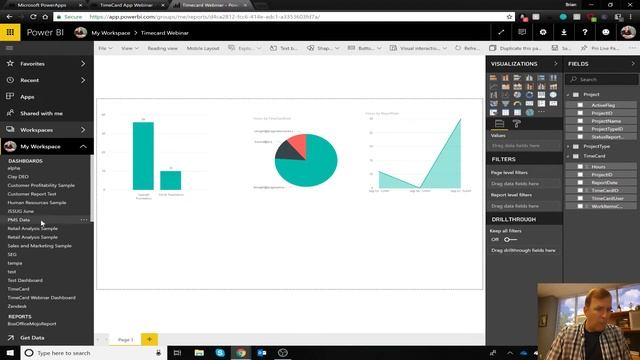Check the TimeCardUser field checkbox
The width and height of the screenshot is (640, 360).
coord(580,198)
